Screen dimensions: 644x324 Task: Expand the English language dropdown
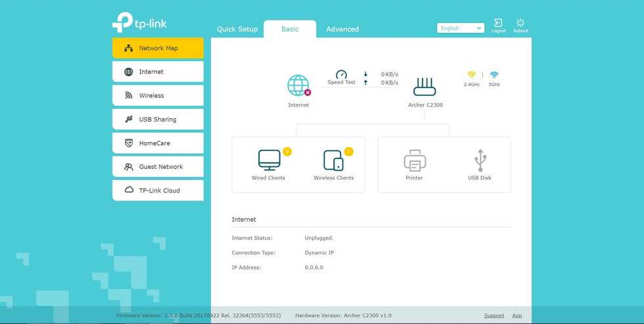tap(460, 28)
